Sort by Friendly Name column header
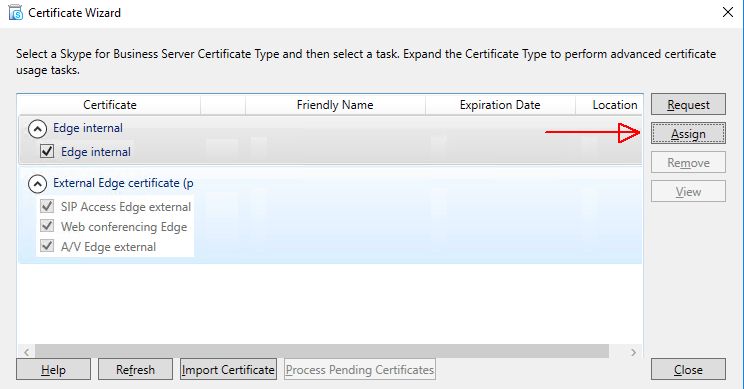The image size is (744, 389). [335, 104]
